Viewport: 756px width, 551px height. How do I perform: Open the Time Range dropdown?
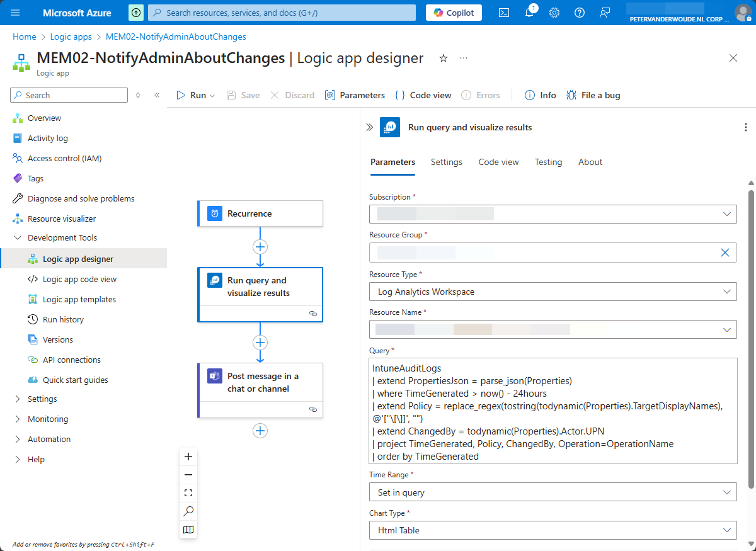click(553, 492)
